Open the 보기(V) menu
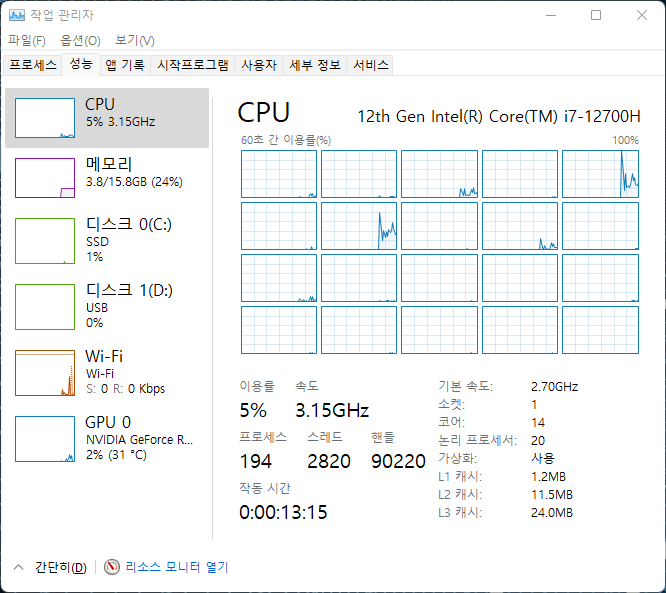The height and width of the screenshot is (593, 666). coord(134,40)
